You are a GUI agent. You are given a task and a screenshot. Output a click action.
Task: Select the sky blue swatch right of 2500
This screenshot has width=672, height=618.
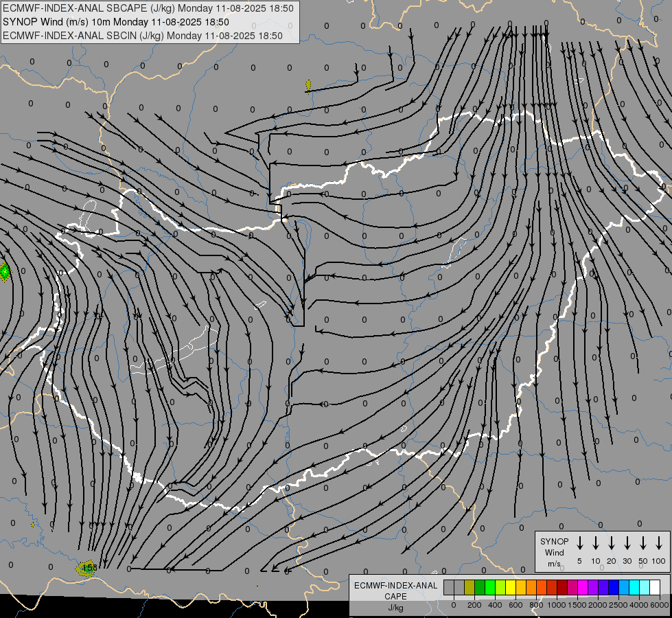(x=623, y=588)
